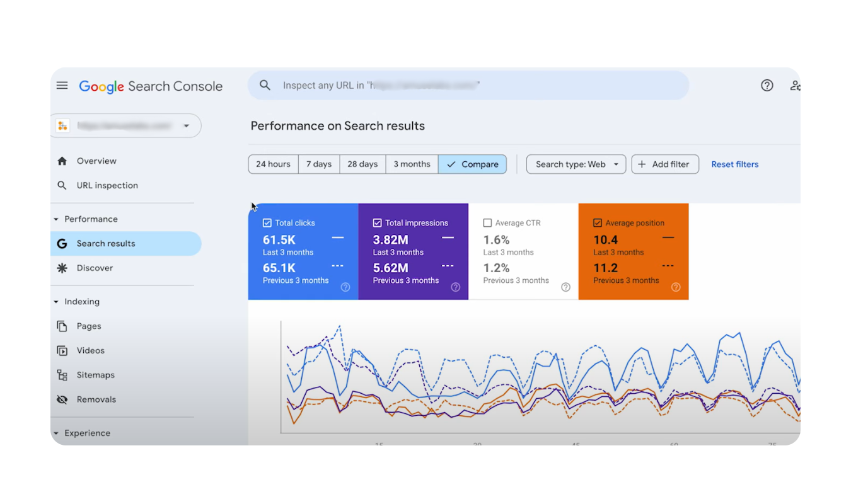Click help icon on Average CTR card
The image size is (851, 504).
[x=565, y=287]
